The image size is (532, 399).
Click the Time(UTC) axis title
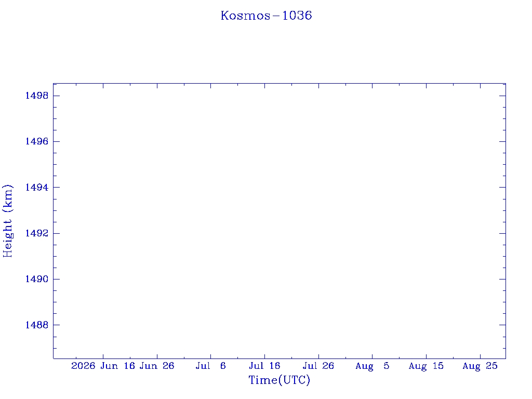[279, 380]
